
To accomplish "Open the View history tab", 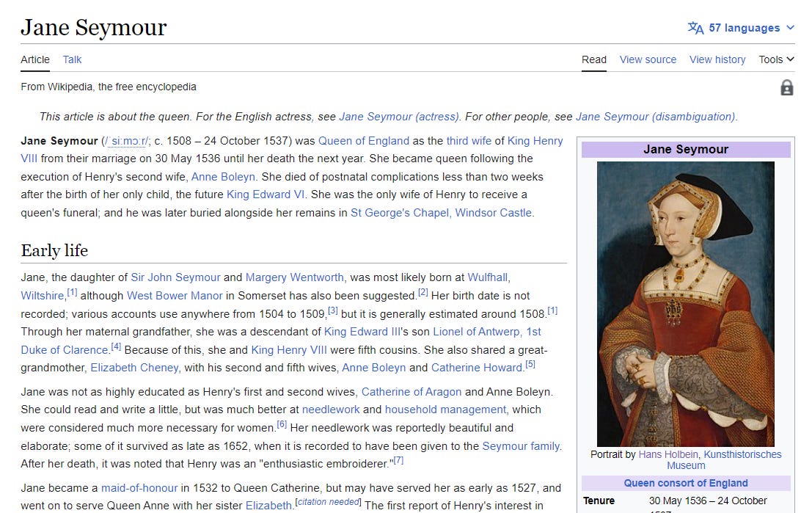I will point(717,59).
